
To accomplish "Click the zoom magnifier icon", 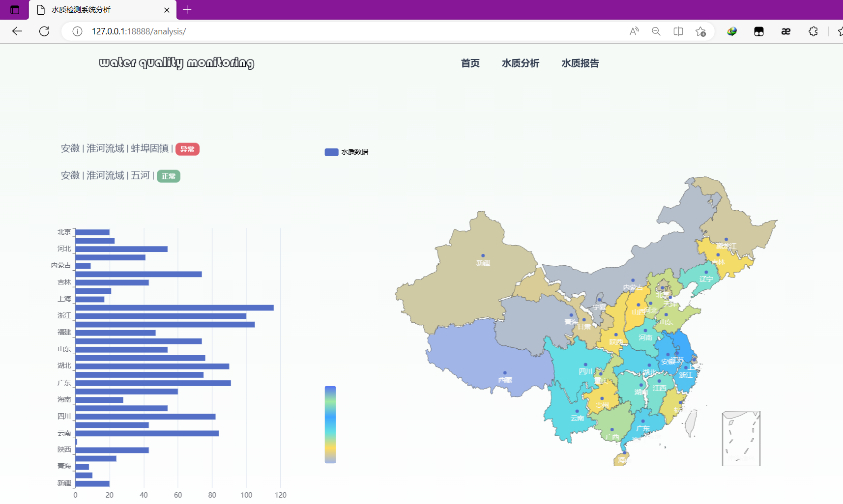I will pyautogui.click(x=656, y=31).
